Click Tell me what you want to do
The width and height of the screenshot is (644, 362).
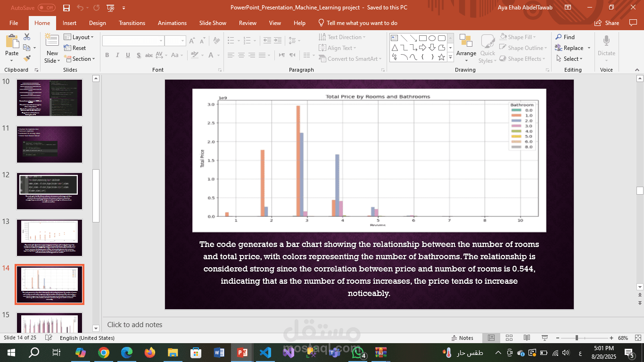(x=358, y=23)
